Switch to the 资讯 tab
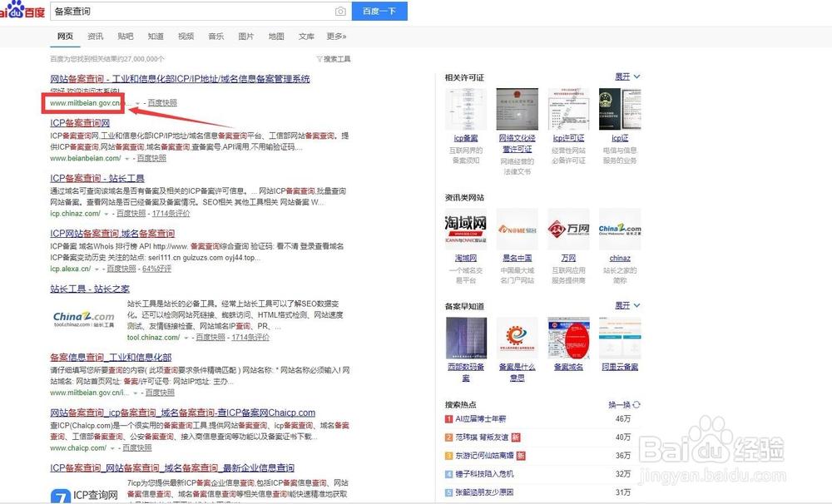This screenshot has width=832, height=504. (x=96, y=36)
